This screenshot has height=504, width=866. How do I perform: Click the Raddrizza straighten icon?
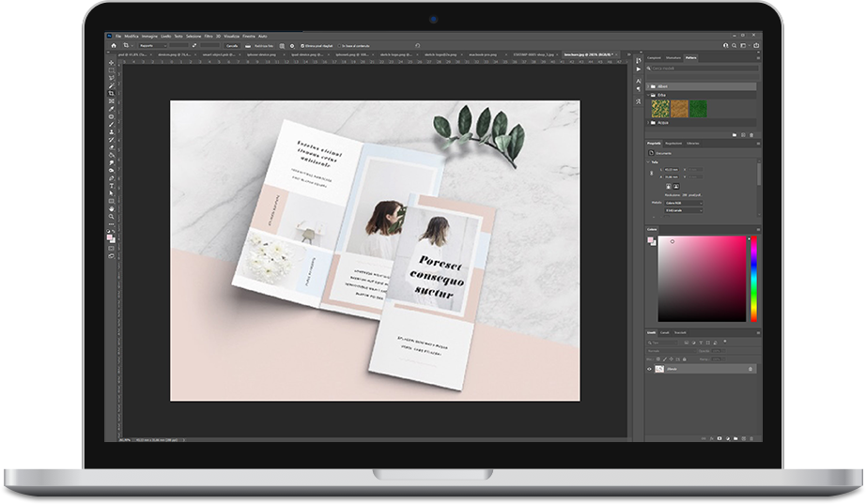coord(248,46)
